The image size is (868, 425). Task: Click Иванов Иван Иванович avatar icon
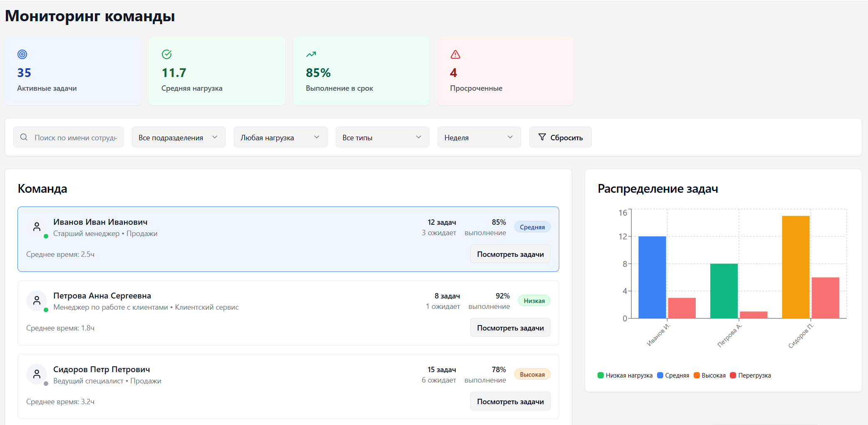point(37,227)
